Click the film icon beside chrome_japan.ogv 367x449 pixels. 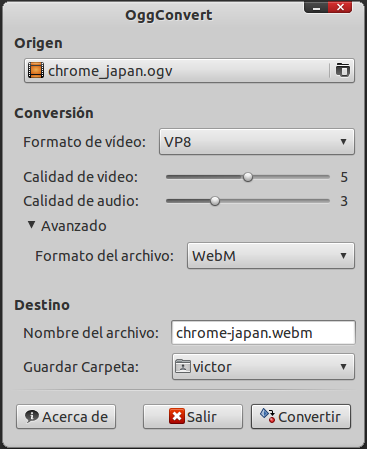(x=36, y=70)
